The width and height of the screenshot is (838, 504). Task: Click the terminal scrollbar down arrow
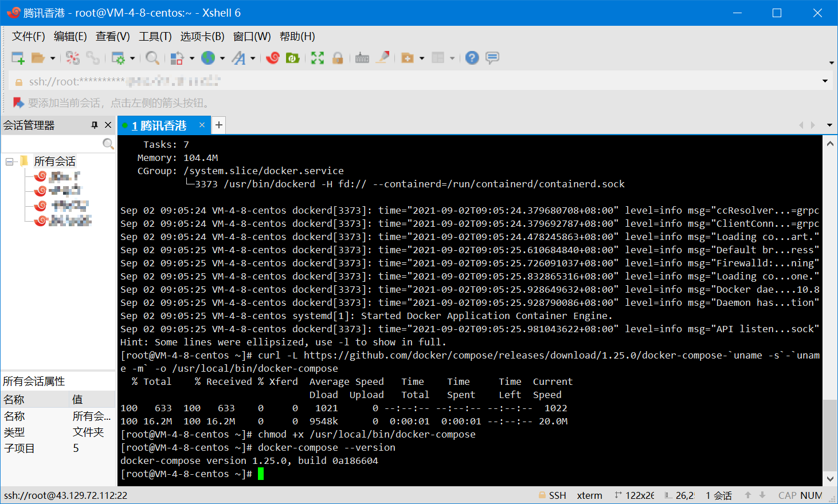click(x=830, y=479)
